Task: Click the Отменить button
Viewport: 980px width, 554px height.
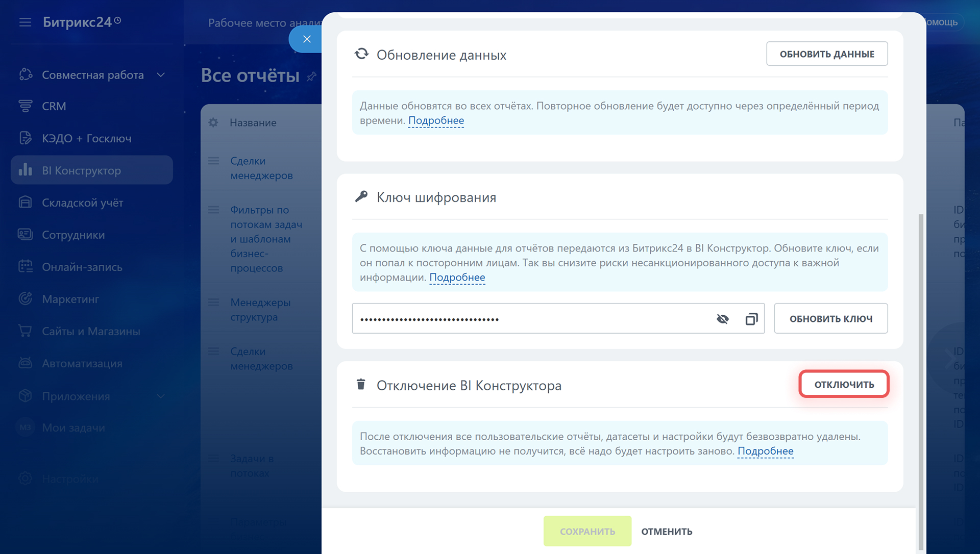Action: [x=667, y=532]
